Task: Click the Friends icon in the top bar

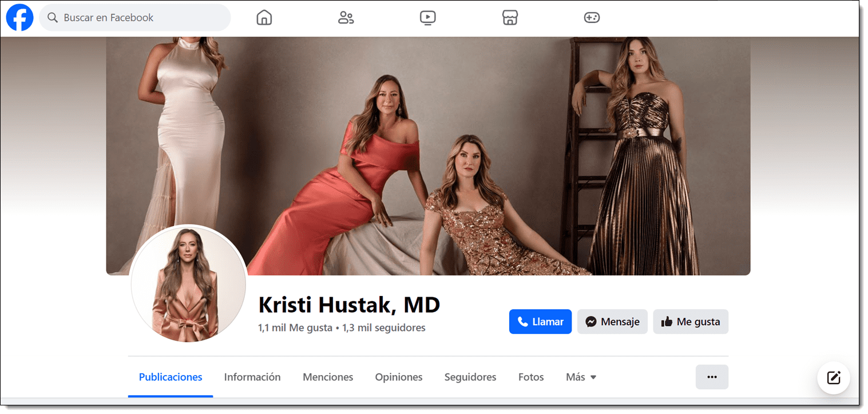Action: click(346, 17)
